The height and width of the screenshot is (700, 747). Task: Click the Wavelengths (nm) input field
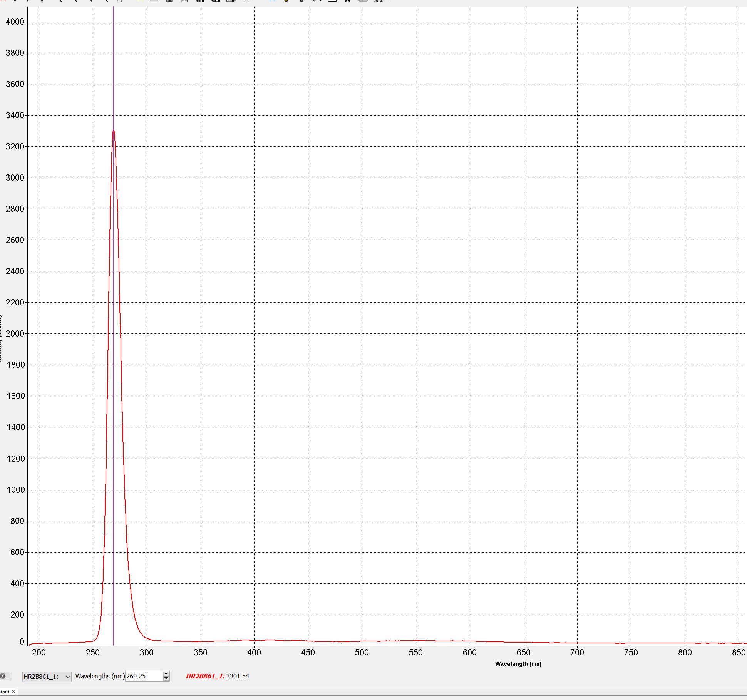(143, 676)
